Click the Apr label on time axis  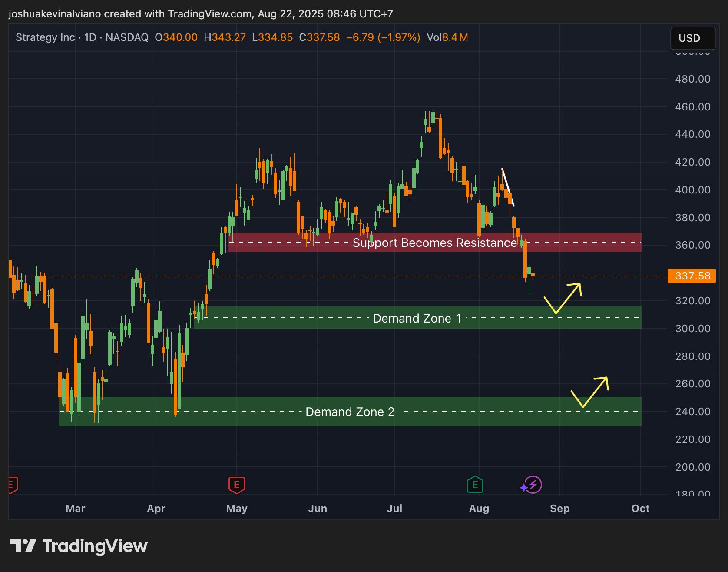tap(156, 509)
